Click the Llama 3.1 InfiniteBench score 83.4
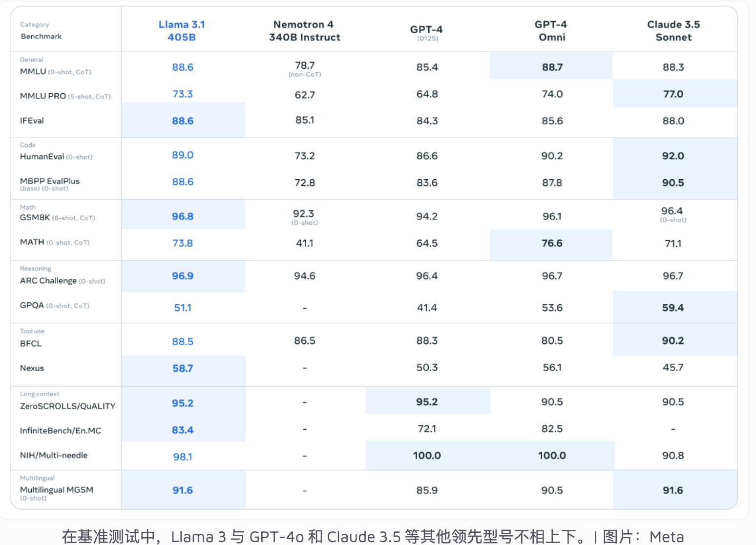Image resolution: width=756 pixels, height=545 pixels. click(183, 430)
